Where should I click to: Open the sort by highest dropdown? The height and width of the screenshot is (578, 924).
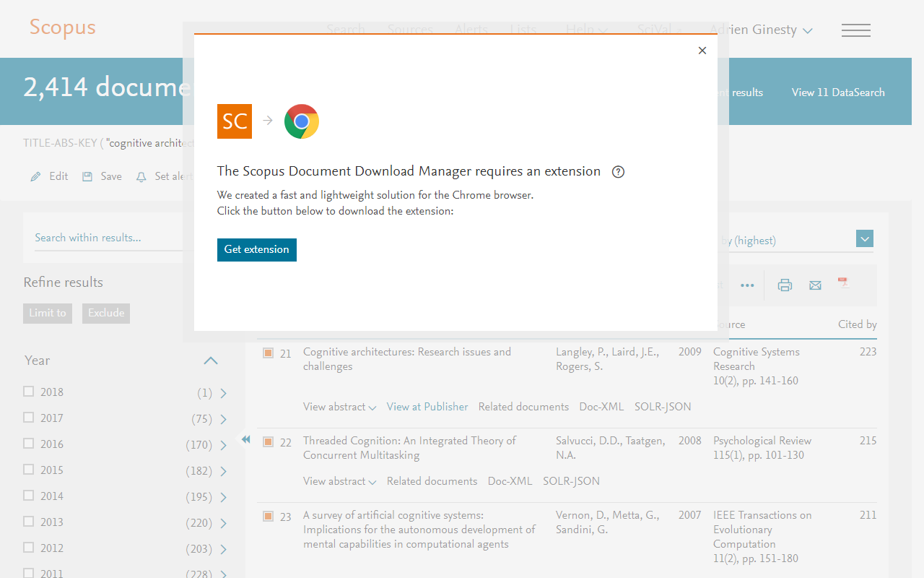(864, 238)
